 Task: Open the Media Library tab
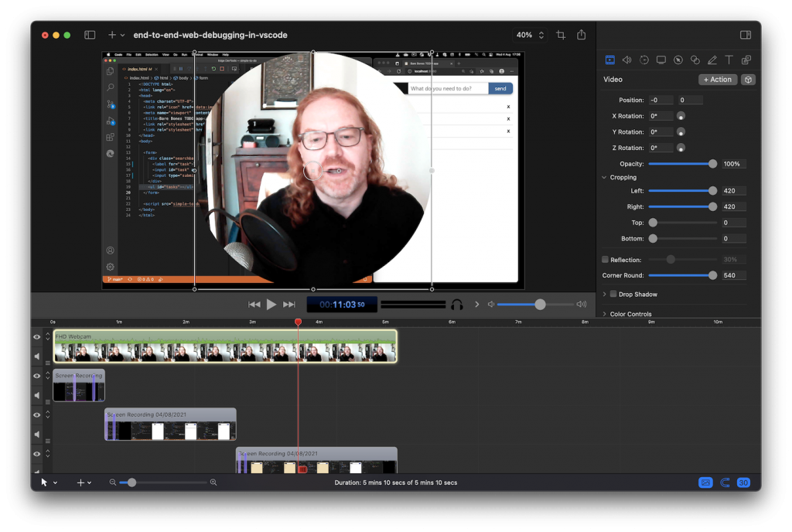click(746, 60)
